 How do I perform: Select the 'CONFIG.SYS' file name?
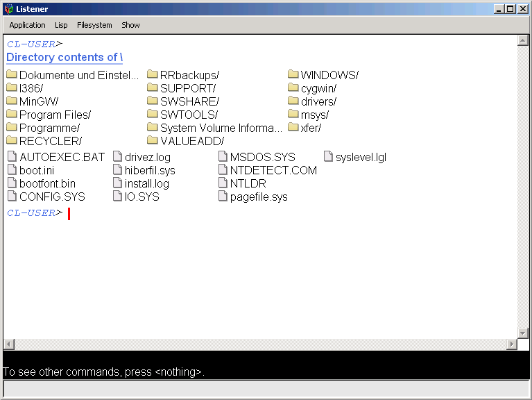click(52, 197)
